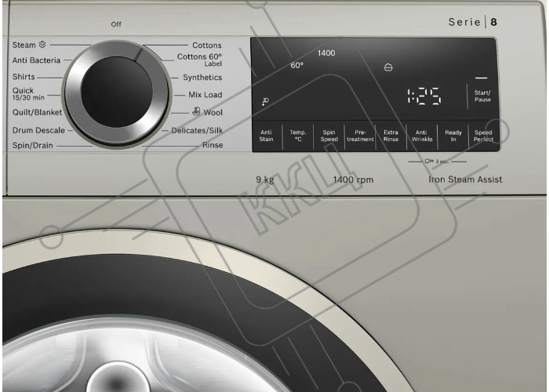The height and width of the screenshot is (392, 549).
Task: Select the Spin/Drain program label
Action: [x=33, y=145]
